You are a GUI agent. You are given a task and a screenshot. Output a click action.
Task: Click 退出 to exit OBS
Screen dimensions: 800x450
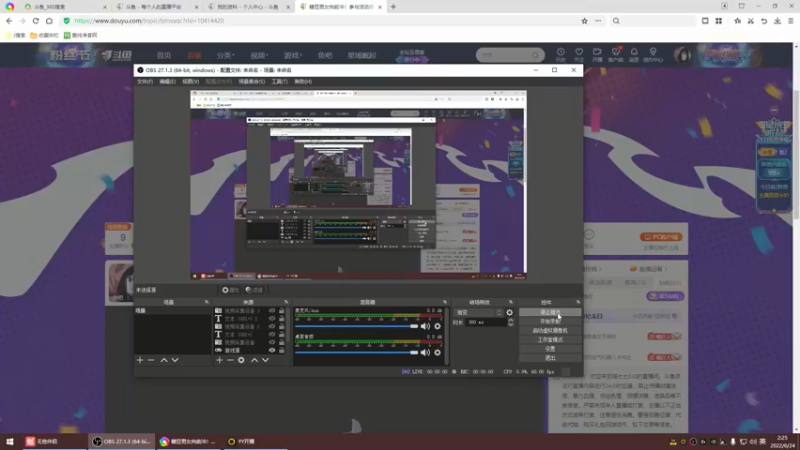pos(550,358)
